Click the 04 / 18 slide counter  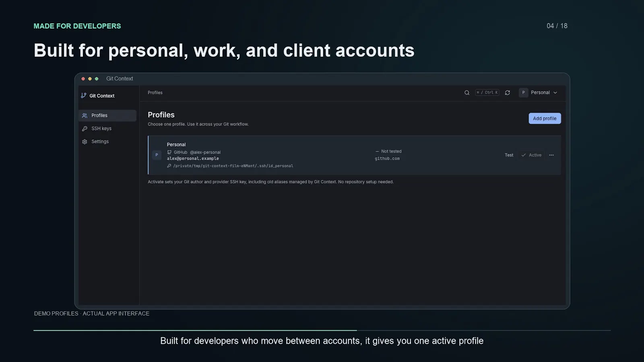557,26
